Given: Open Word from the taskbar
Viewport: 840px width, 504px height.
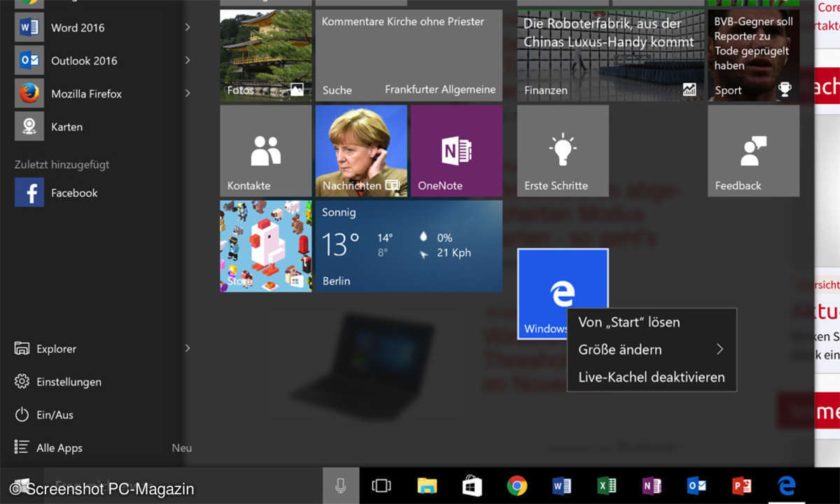Looking at the screenshot, I should 562,485.
